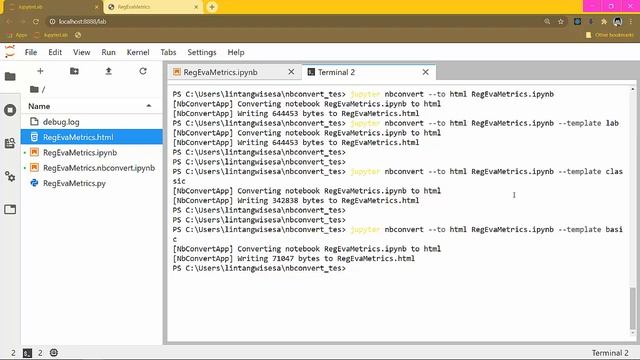
Task: Open the browser extensions puzzle icon
Action: coord(604,21)
